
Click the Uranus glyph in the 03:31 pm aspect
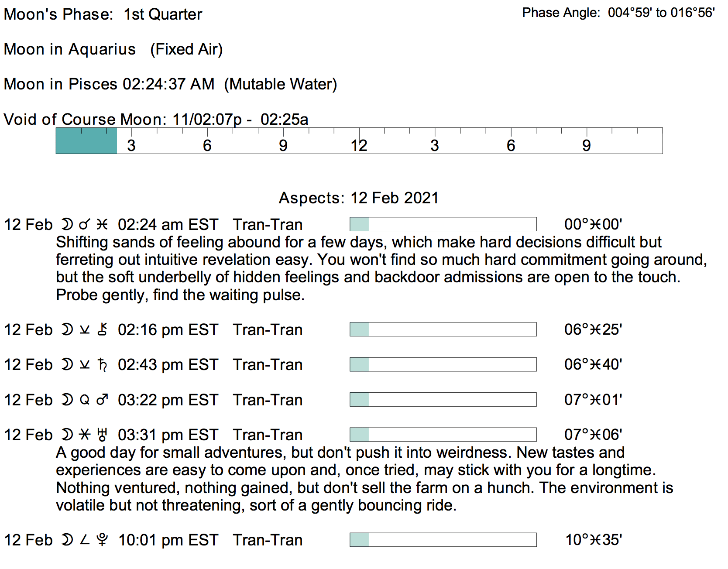[102, 435]
